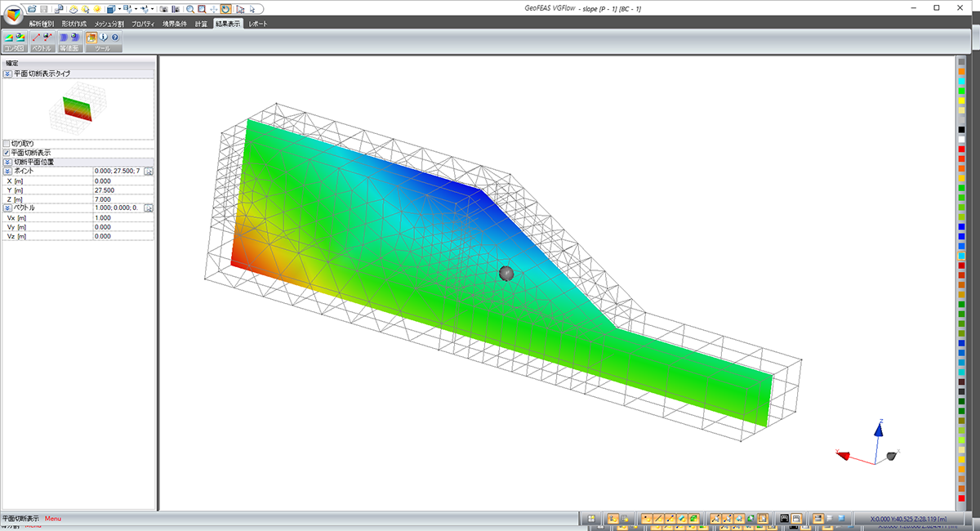Viewport: 980px width, 531px height.
Task: Open file using the folder icon
Action: tap(32, 9)
